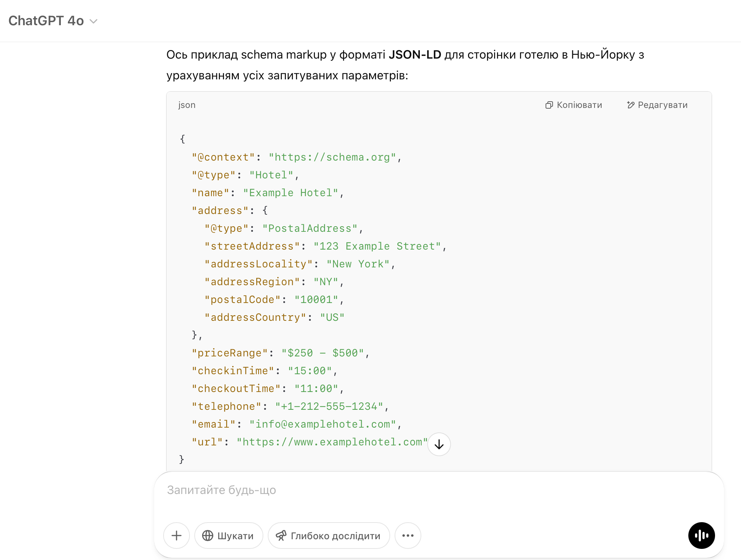Open the three-dots more tools menu
The width and height of the screenshot is (741, 560).
pyautogui.click(x=408, y=536)
